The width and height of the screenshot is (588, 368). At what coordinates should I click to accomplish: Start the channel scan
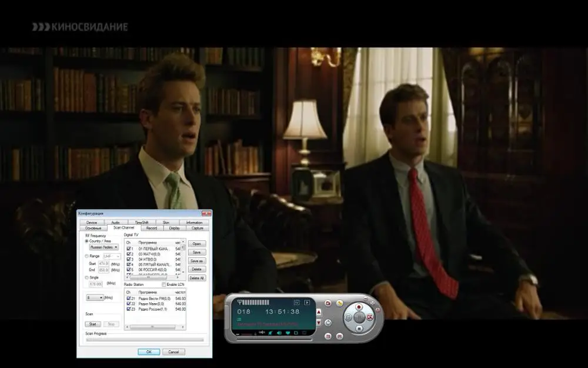(x=93, y=324)
